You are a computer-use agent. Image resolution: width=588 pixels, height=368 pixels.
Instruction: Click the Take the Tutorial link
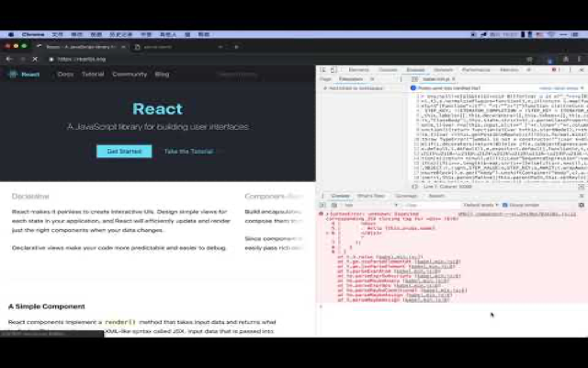[188, 151]
